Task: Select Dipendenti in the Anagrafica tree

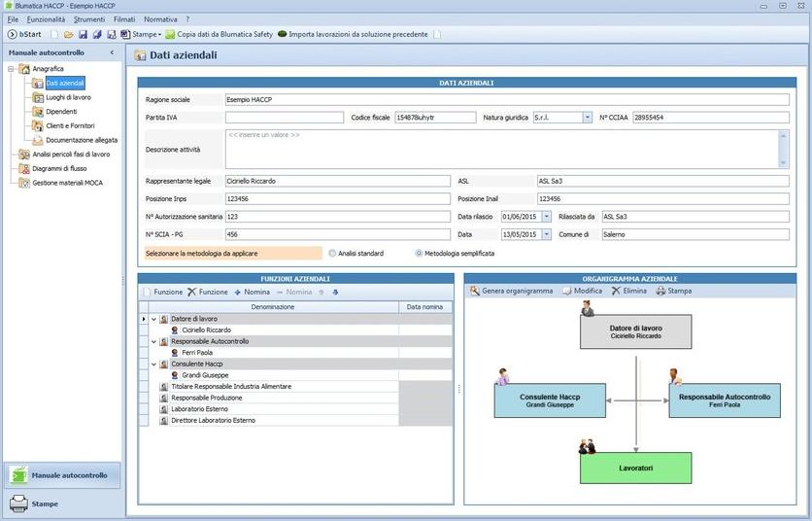Action: tap(61, 112)
